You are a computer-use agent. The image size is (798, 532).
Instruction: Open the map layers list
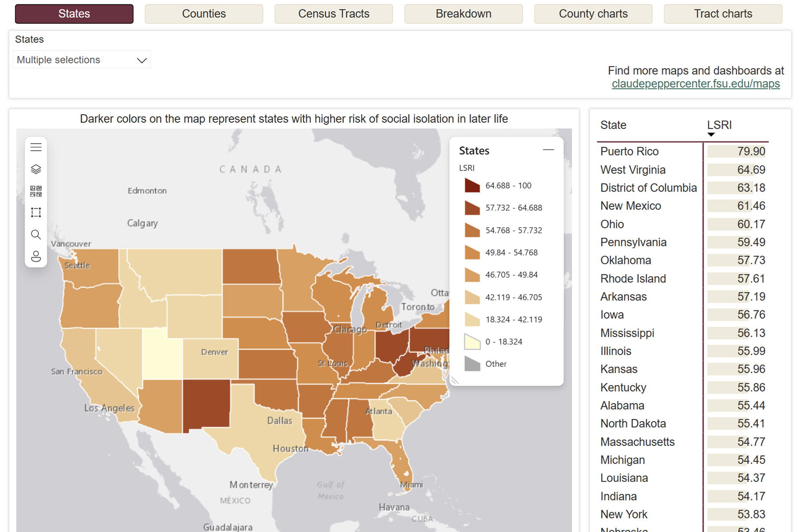[36, 169]
